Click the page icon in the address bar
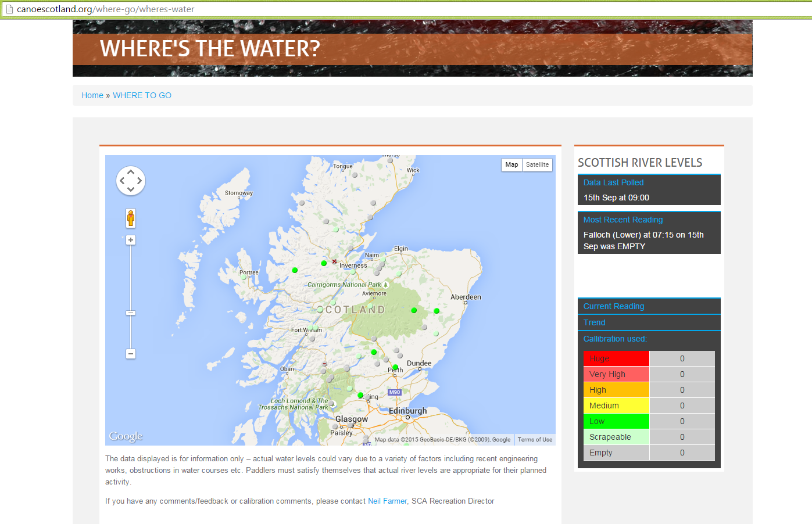Screen dimensions: 812x524 click(x=9, y=9)
